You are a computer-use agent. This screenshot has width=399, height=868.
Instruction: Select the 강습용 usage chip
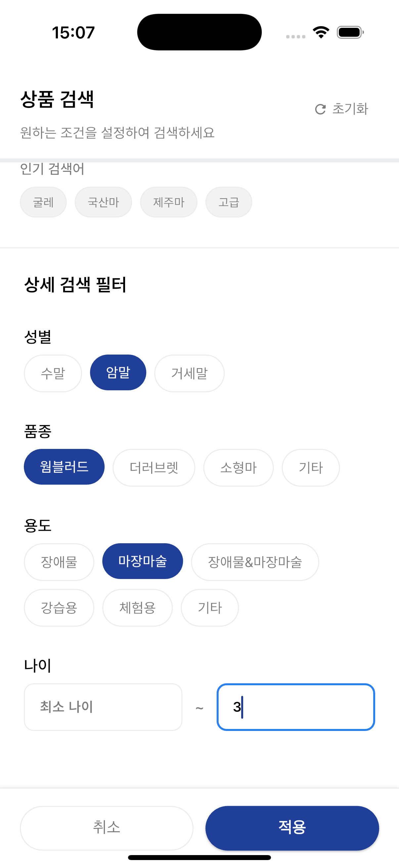click(x=59, y=607)
